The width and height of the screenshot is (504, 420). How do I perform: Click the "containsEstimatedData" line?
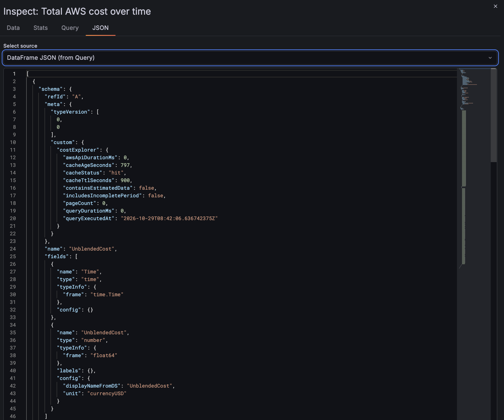pos(110,188)
